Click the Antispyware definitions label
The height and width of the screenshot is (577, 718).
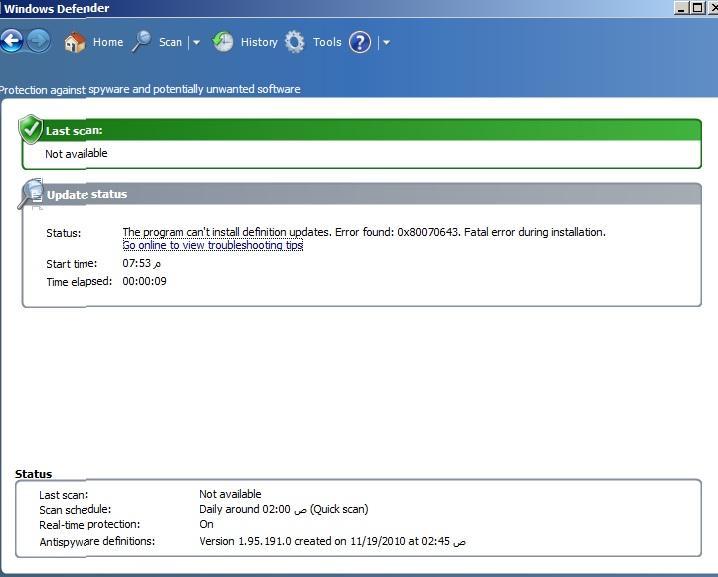coord(97,542)
